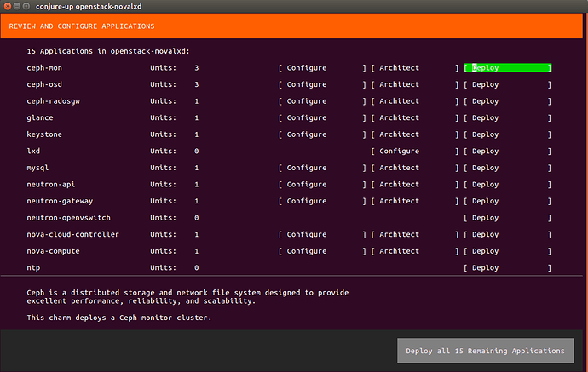
Task: Maximize the conjure-up terminal window
Action: point(26,6)
